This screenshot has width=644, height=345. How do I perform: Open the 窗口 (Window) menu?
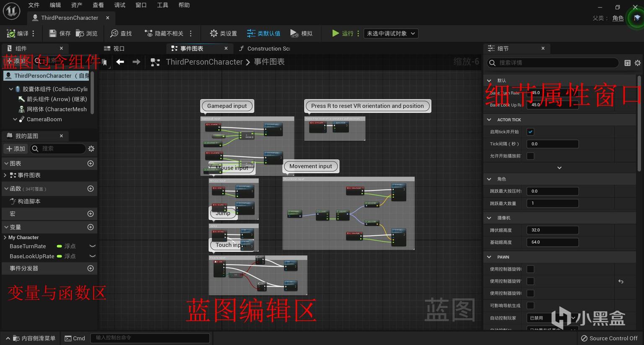tap(141, 5)
